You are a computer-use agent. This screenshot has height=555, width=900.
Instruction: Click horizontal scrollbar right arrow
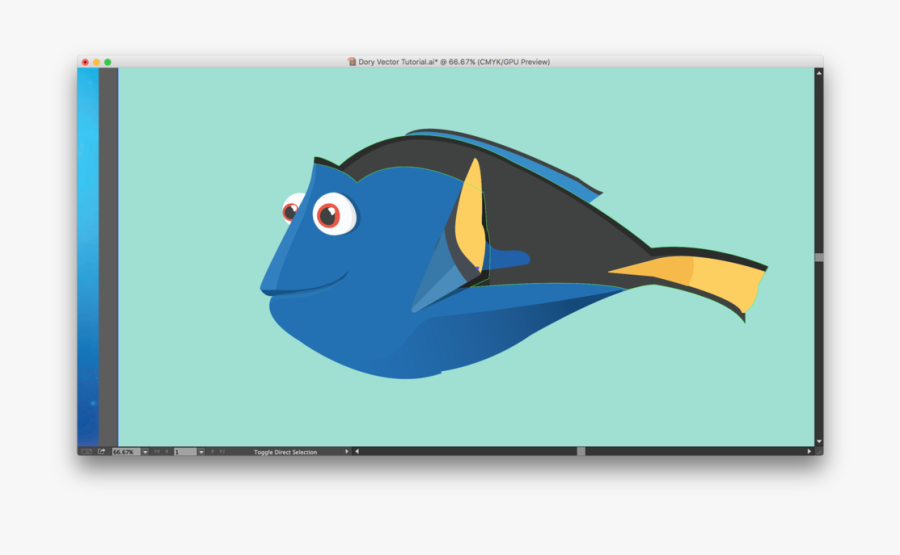coord(809,452)
